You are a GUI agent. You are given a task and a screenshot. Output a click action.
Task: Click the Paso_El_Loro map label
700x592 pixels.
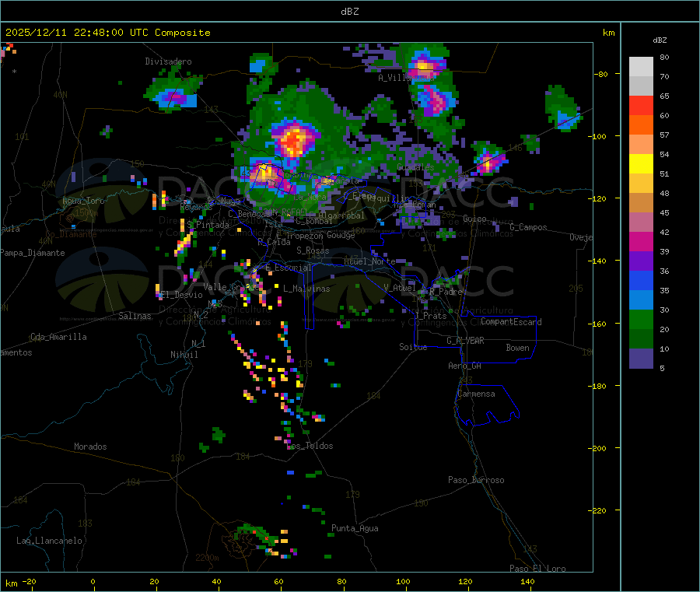pyautogui.click(x=537, y=569)
